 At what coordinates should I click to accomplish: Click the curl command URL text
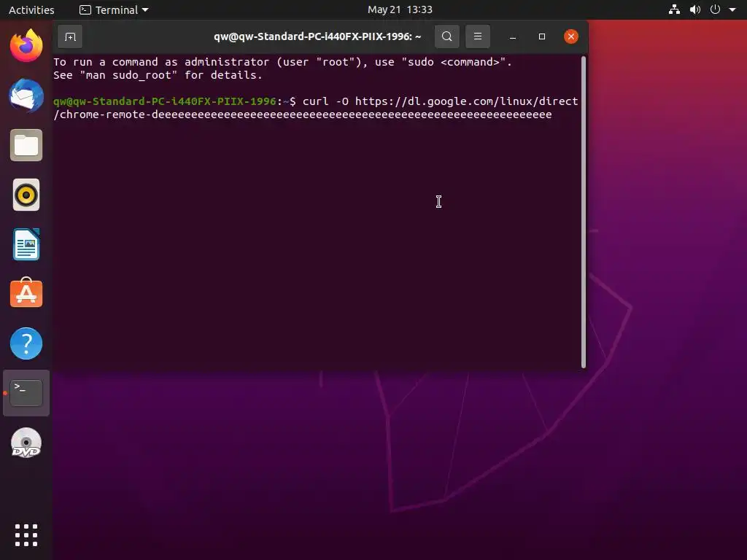pos(466,101)
